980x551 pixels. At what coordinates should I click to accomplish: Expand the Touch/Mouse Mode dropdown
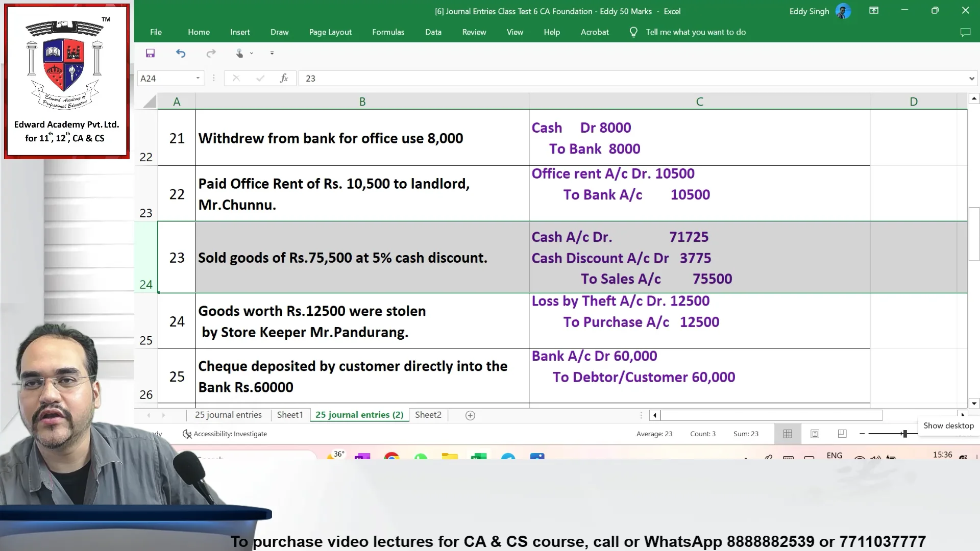pos(251,53)
